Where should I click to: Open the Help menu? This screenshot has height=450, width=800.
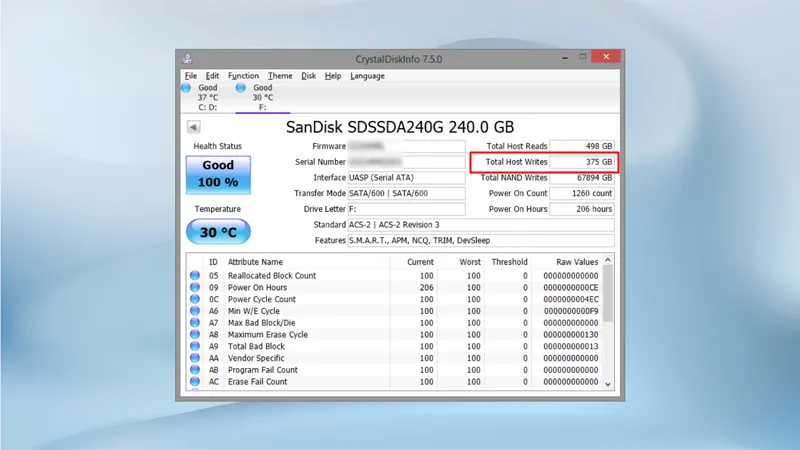coord(333,76)
